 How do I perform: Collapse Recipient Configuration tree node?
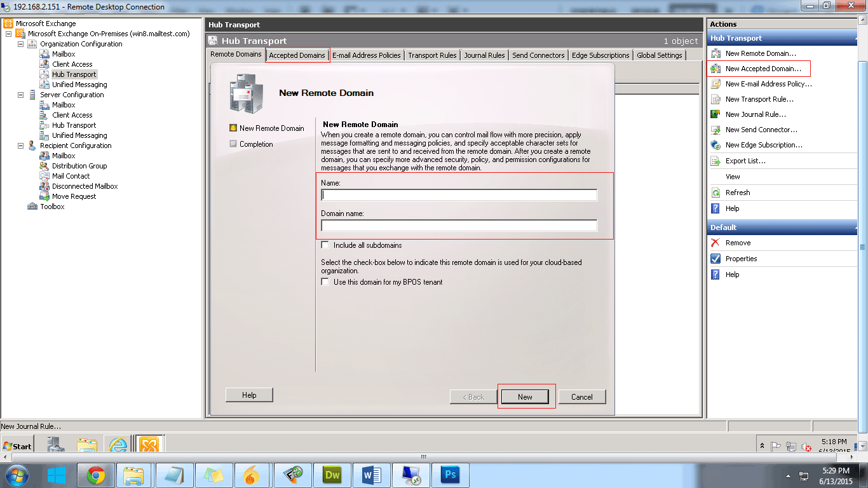click(x=20, y=146)
